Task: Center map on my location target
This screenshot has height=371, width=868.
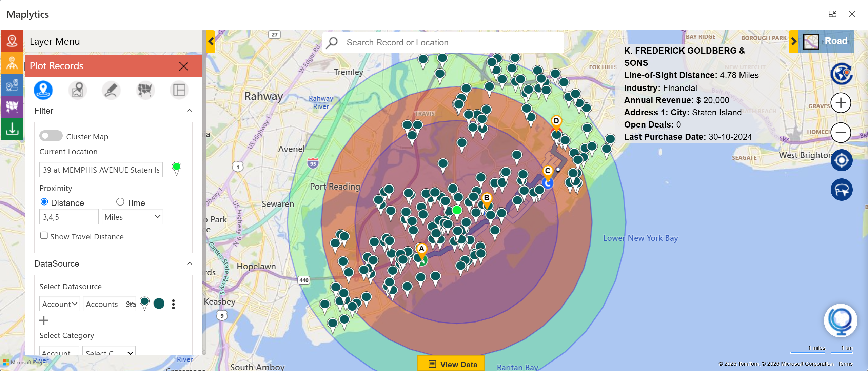Action: tap(841, 160)
